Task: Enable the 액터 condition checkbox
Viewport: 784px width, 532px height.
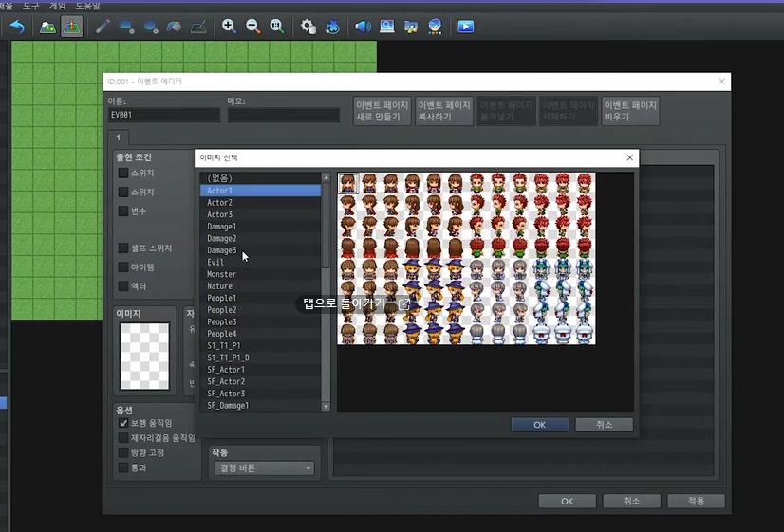Action: (123, 286)
